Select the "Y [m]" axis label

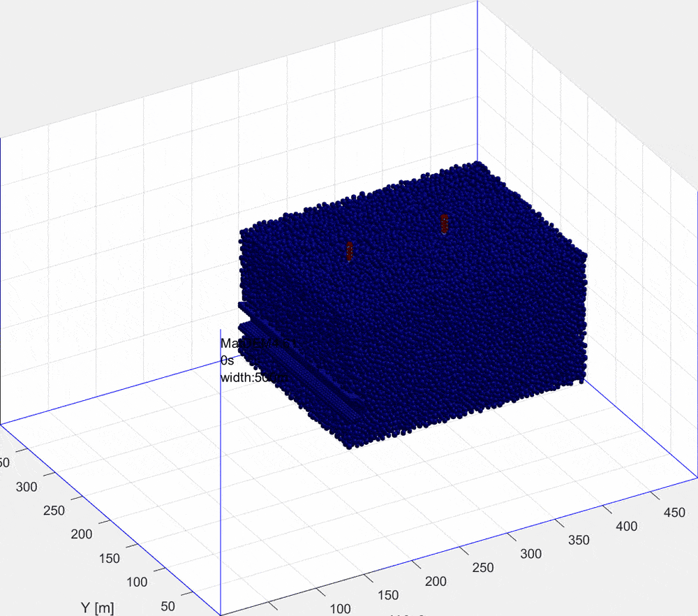pos(97,608)
